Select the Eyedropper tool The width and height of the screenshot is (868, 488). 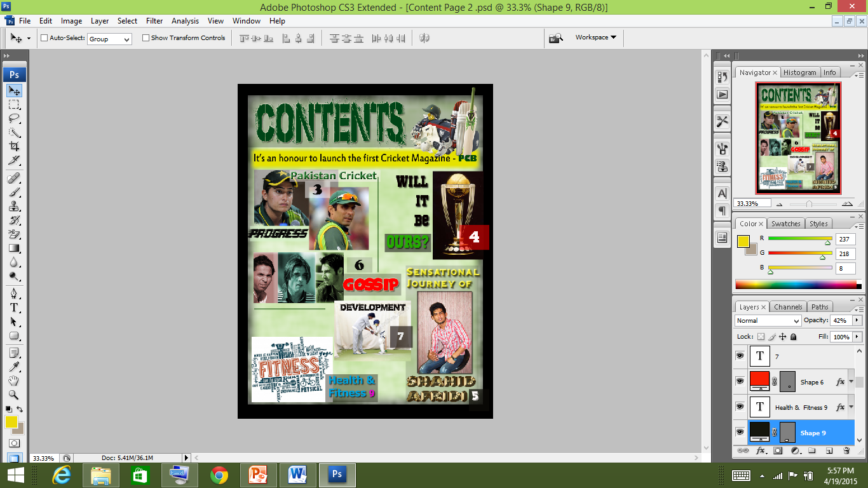pyautogui.click(x=14, y=367)
